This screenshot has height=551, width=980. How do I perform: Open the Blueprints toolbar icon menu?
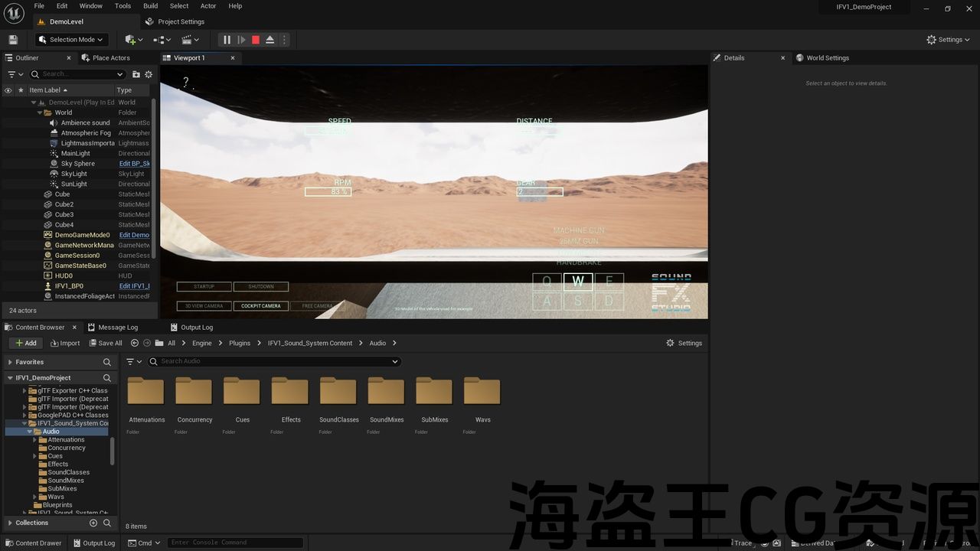tap(162, 40)
